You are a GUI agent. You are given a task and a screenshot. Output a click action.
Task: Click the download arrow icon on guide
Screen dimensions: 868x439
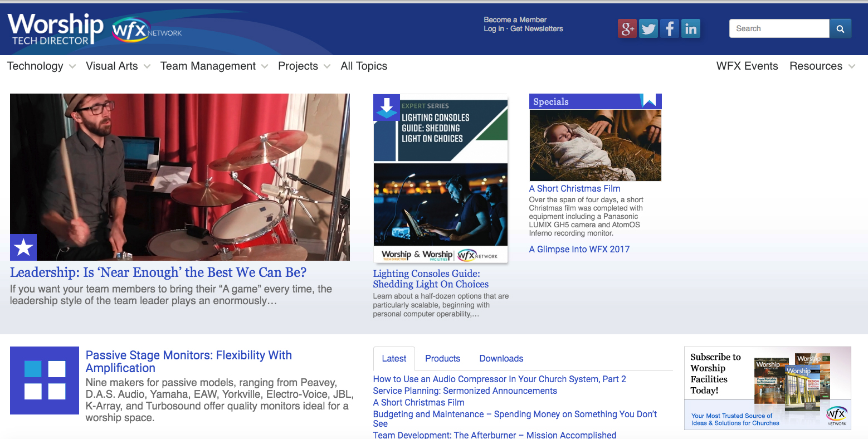point(387,108)
